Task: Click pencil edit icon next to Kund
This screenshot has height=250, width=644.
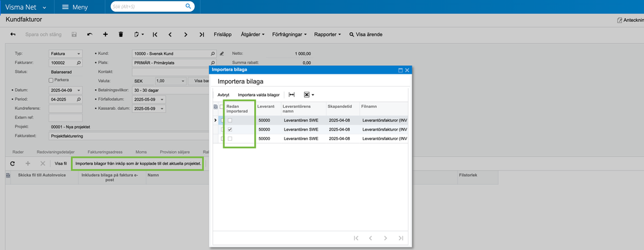Action: [x=222, y=54]
